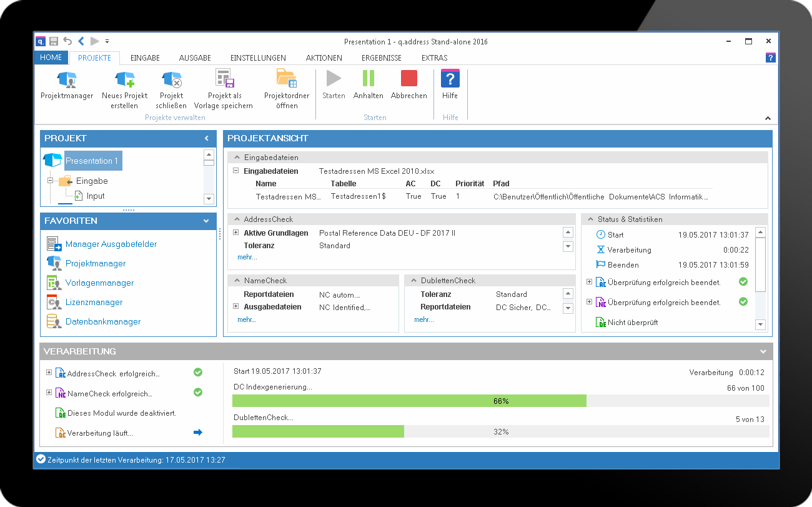Collapse Status & Statistiken section header
812x507 pixels.
click(x=589, y=219)
